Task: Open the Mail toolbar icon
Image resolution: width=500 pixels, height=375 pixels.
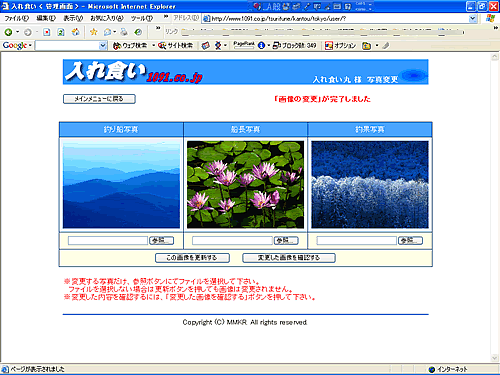Action: pos(108,32)
